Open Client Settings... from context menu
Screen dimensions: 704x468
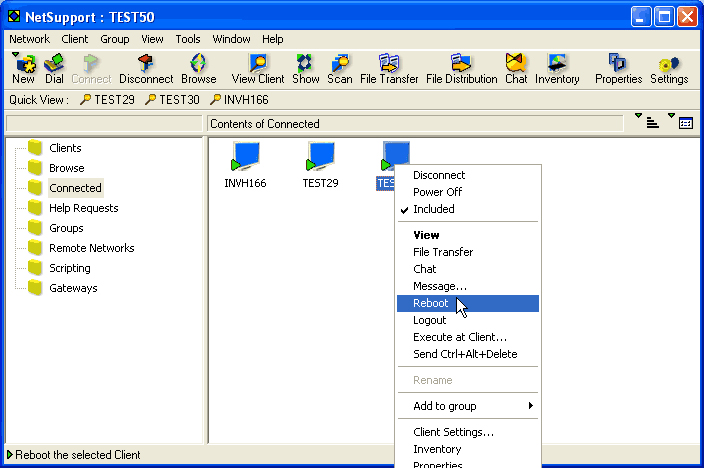tap(468, 432)
